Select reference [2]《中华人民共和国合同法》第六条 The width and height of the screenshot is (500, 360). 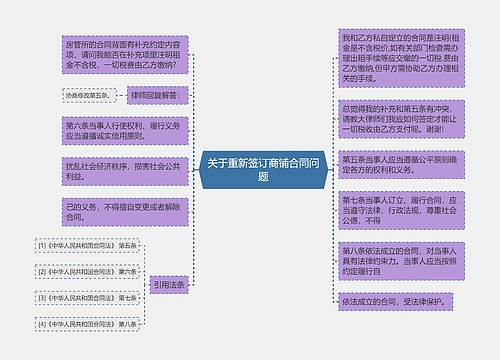point(87,272)
